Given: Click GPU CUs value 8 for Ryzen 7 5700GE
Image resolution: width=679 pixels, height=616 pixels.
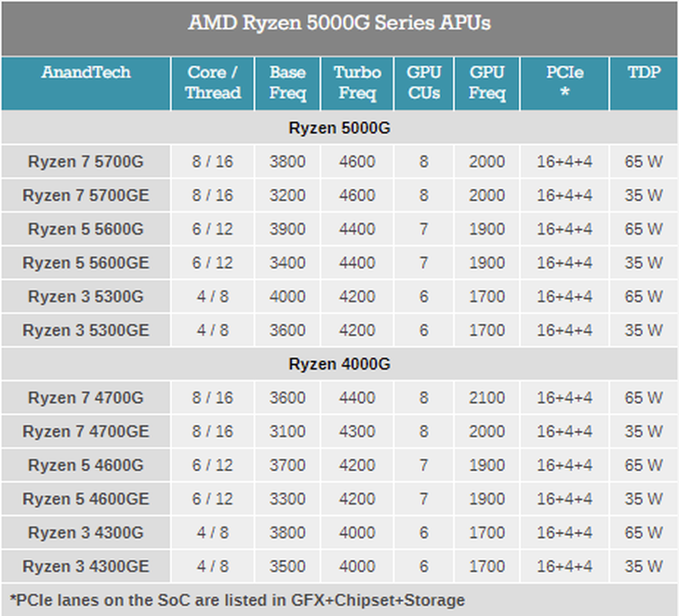Looking at the screenshot, I should pos(424,195).
